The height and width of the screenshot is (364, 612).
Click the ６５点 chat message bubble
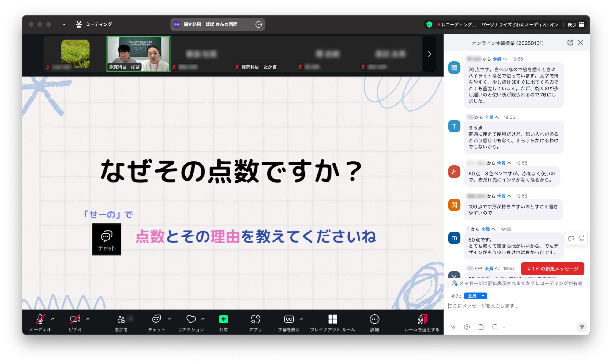click(513, 137)
